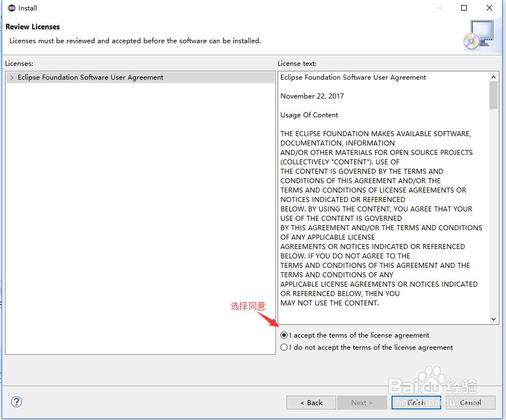Close the Install dialog window
This screenshot has width=506, height=420.
coord(489,8)
